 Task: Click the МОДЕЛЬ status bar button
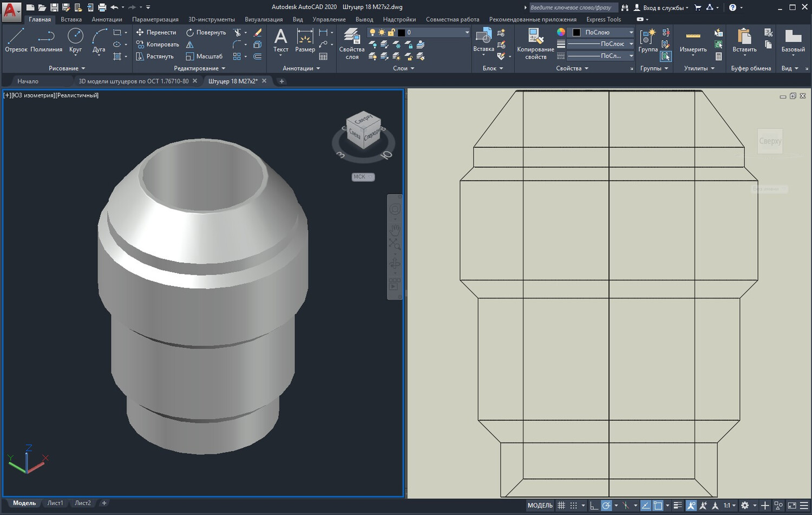(x=540, y=505)
